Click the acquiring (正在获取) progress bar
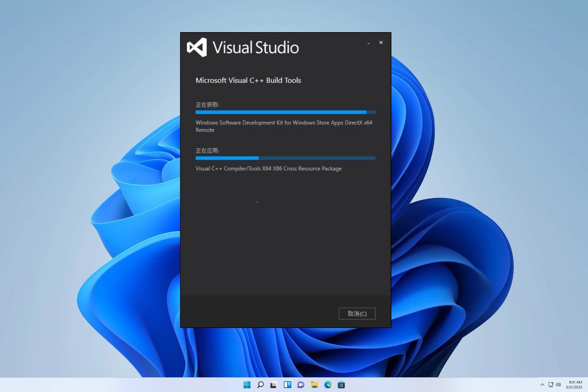The height and width of the screenshot is (392, 588). pyautogui.click(x=285, y=112)
